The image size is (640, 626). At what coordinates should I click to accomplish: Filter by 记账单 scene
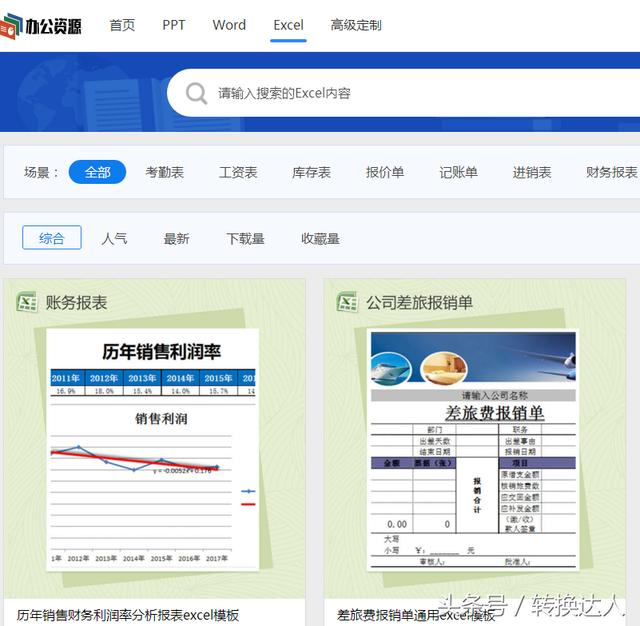[x=458, y=172]
